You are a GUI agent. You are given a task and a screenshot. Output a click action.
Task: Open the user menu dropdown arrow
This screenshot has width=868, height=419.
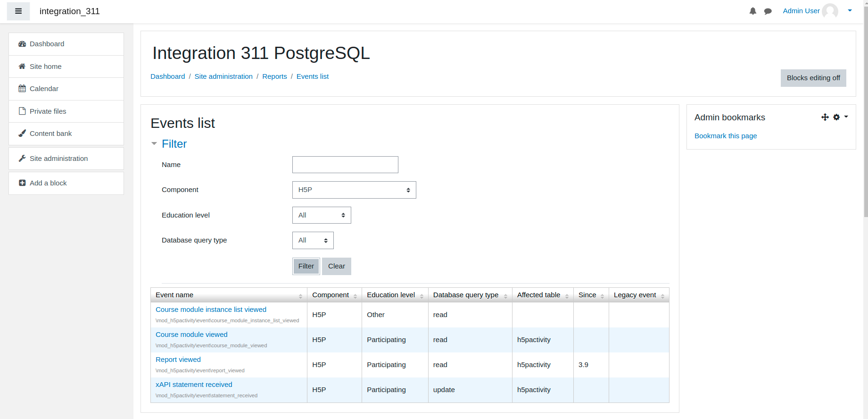850,10
